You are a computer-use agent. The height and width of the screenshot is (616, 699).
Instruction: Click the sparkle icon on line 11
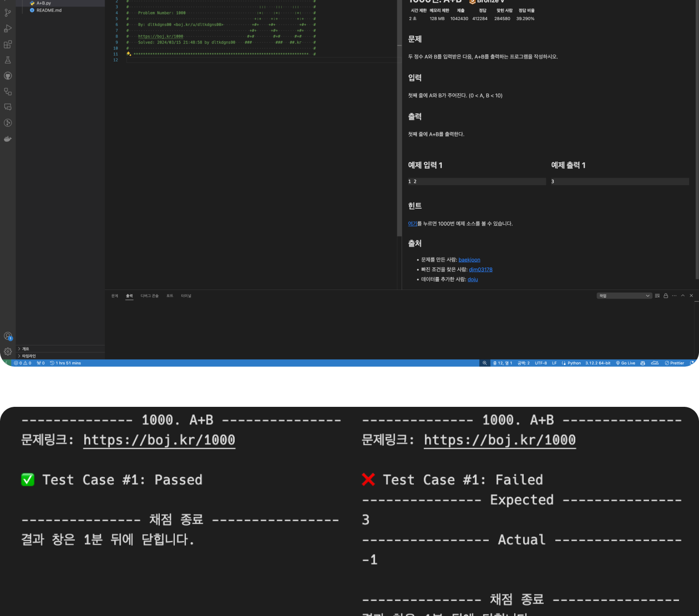click(128, 54)
